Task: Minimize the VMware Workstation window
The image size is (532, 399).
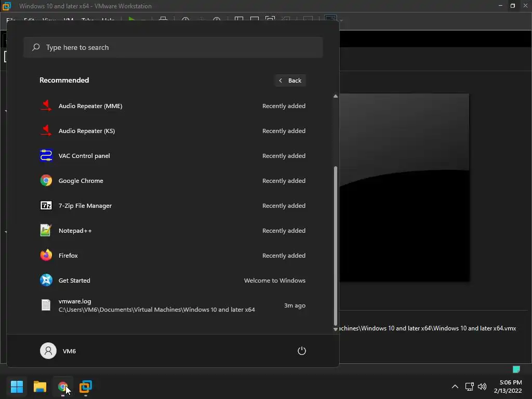Action: (x=500, y=6)
